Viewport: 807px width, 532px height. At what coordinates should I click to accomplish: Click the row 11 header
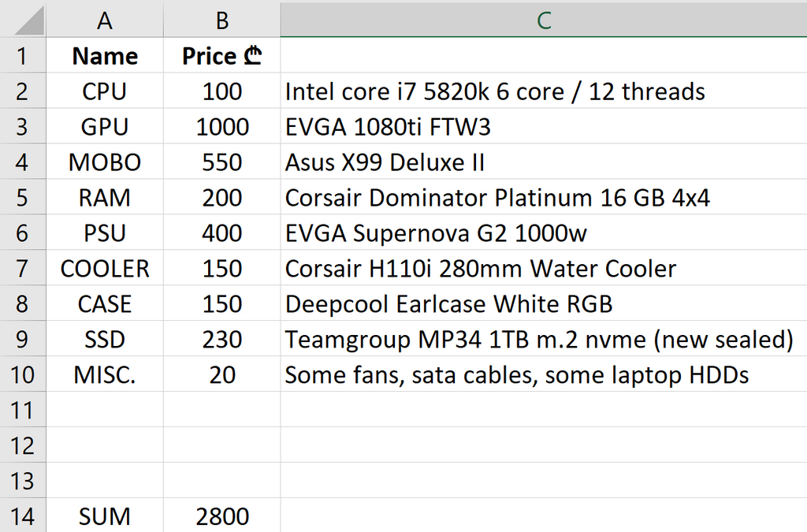tap(22, 410)
